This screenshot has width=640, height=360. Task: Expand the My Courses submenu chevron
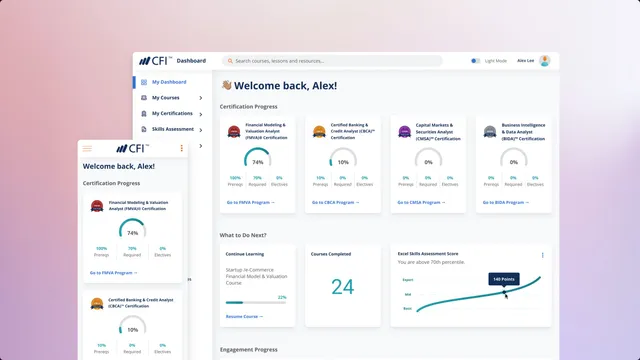201,98
